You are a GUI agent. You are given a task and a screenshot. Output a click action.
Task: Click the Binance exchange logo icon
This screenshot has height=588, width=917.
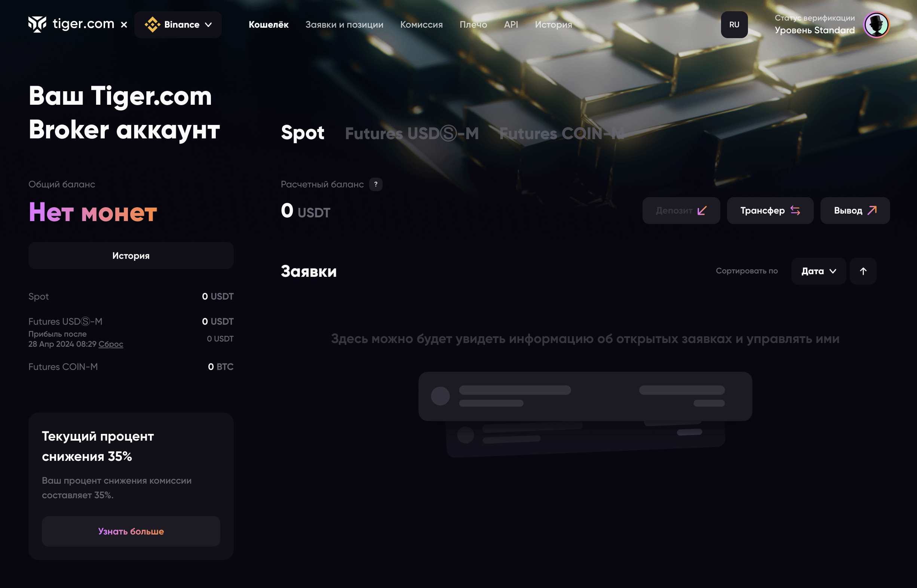[152, 25]
